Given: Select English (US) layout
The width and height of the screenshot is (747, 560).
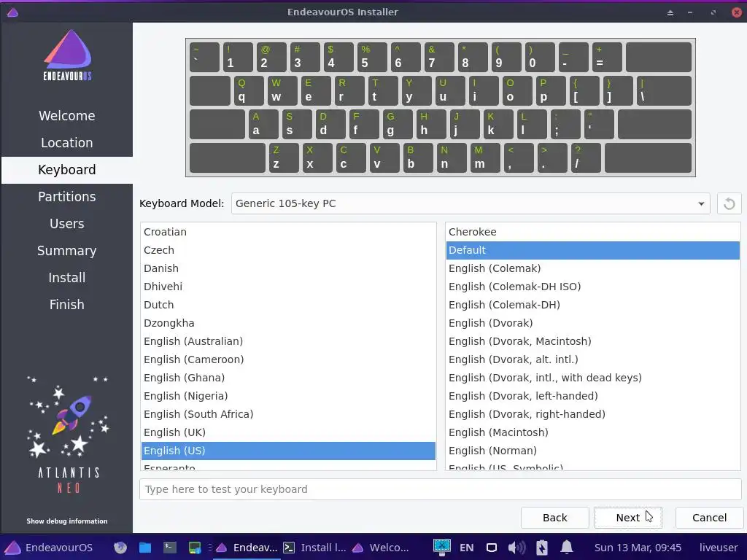Looking at the screenshot, I should click(288, 451).
